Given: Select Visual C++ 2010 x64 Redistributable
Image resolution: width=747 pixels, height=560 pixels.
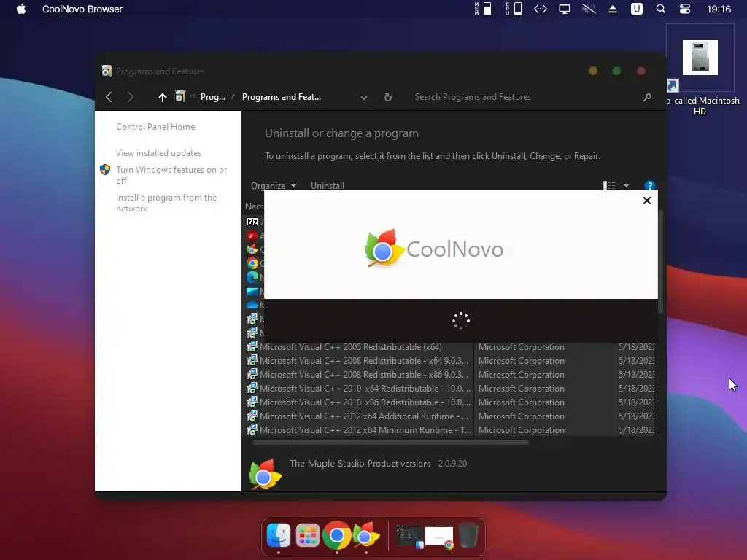Looking at the screenshot, I should (x=358, y=389).
